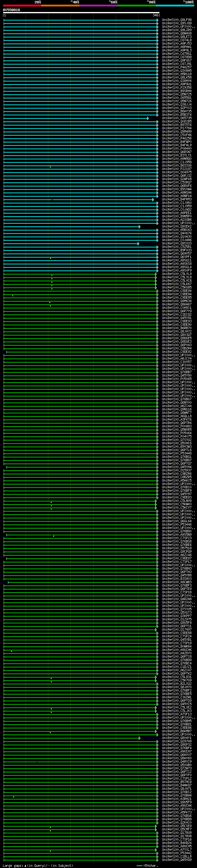
Task: Click the UniRef100_Q6P043 label
Action: (x=177, y=345)
